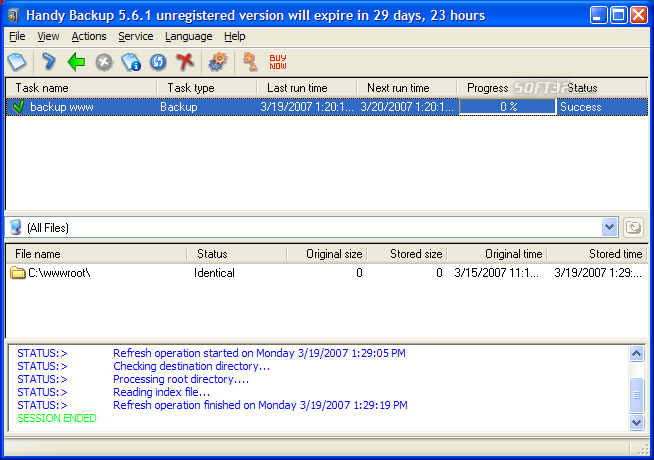The image size is (654, 460).
Task: Sort by Stored size column
Action: click(x=407, y=254)
